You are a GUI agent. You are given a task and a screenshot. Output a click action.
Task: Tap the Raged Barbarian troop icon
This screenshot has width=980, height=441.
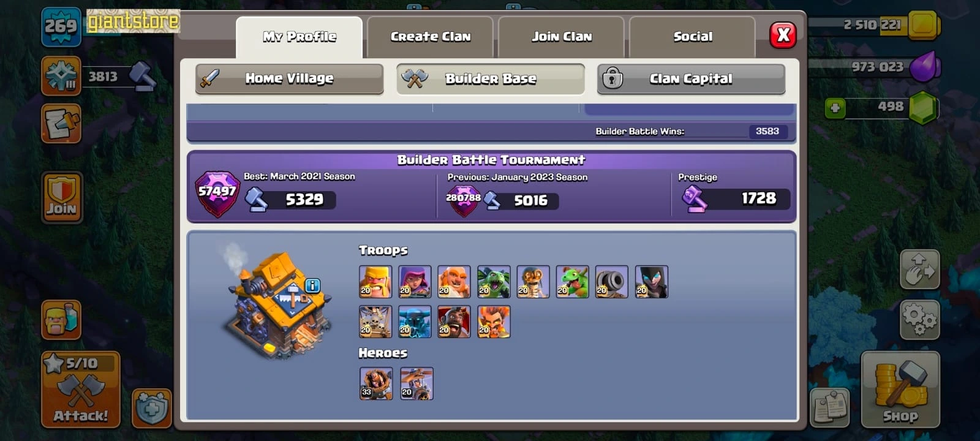(375, 282)
